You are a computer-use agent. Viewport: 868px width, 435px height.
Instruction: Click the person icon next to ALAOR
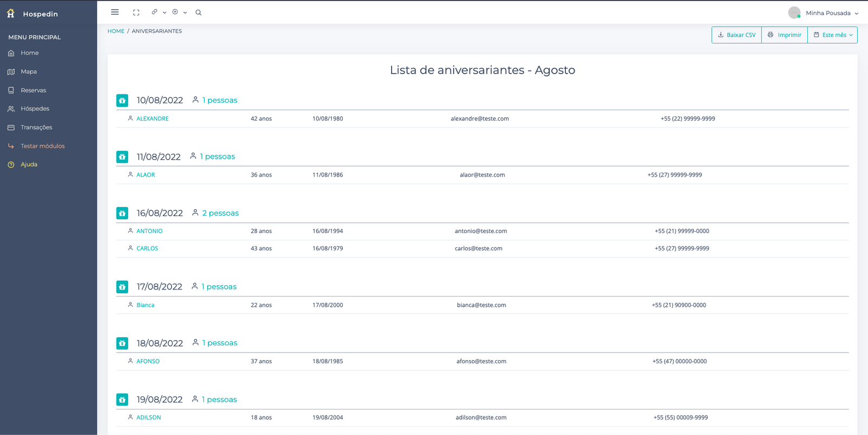pyautogui.click(x=130, y=174)
